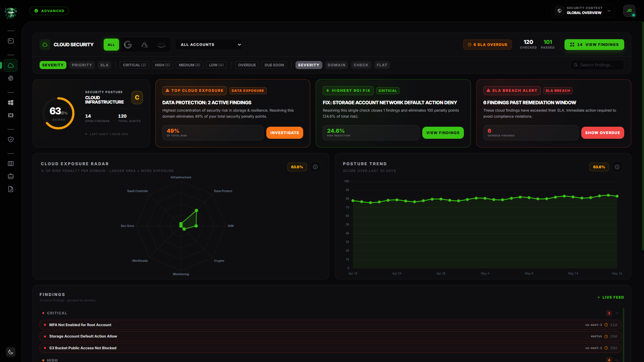This screenshot has width=644, height=362.
Task: Click the 19d overdue clock icon
Action: (606, 336)
